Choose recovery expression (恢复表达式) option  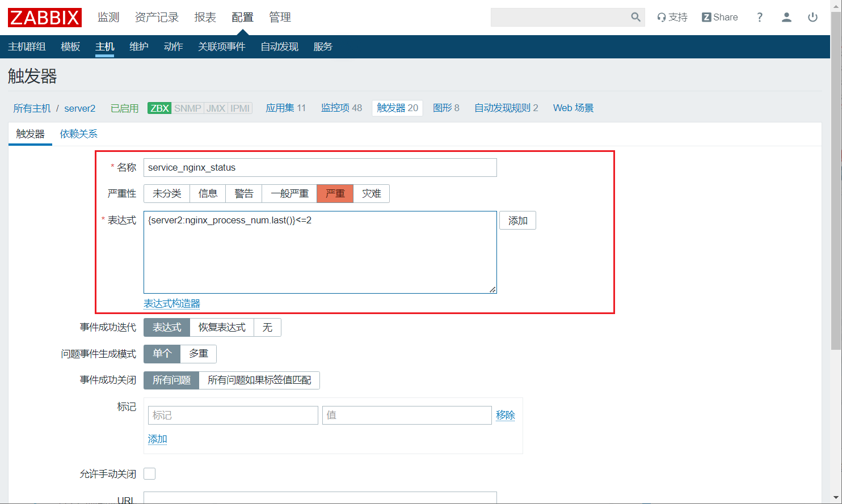222,328
